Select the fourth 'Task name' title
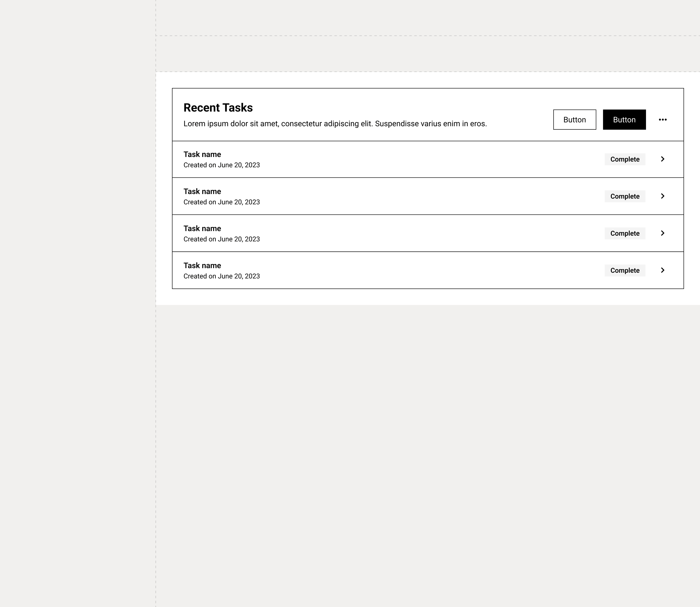Viewport: 700px width, 607px height. click(202, 265)
